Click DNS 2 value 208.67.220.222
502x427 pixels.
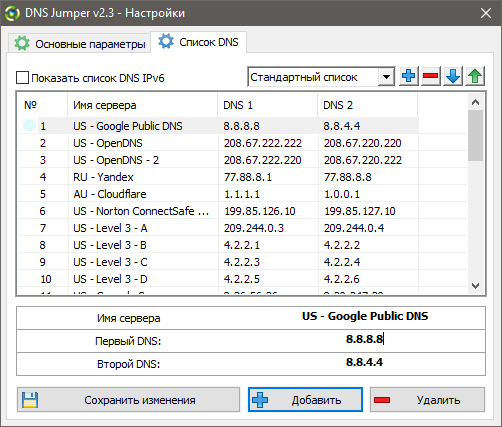pyautogui.click(x=363, y=160)
